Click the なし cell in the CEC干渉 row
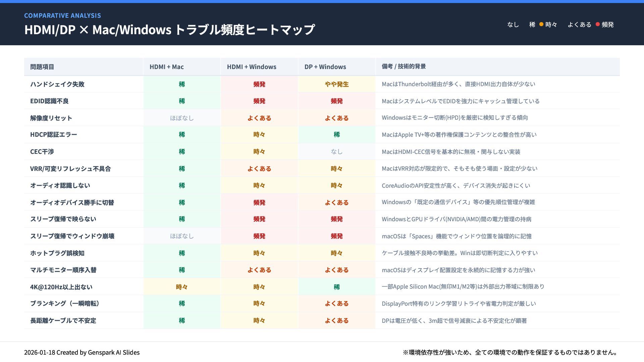Image resolution: width=644 pixels, height=362 pixels. point(336,152)
